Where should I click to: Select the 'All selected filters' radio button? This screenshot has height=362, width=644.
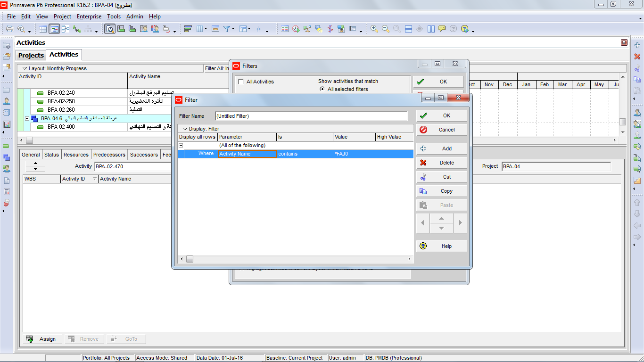322,89
